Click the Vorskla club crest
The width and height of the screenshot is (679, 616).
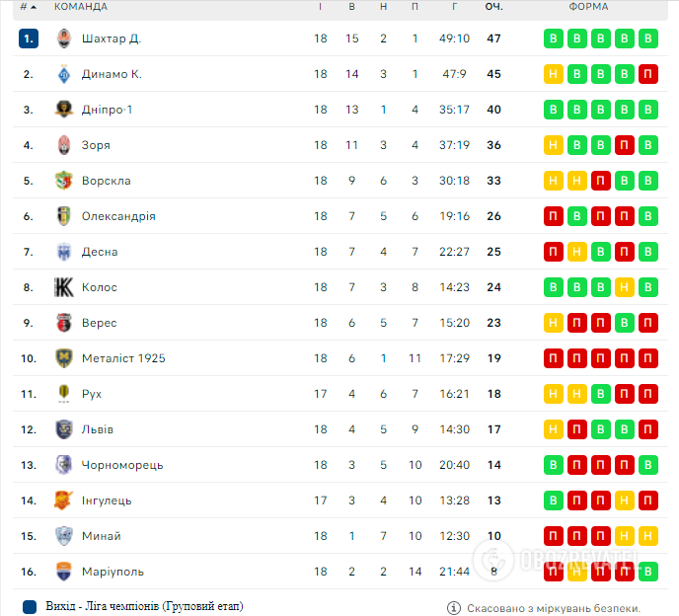click(x=64, y=181)
